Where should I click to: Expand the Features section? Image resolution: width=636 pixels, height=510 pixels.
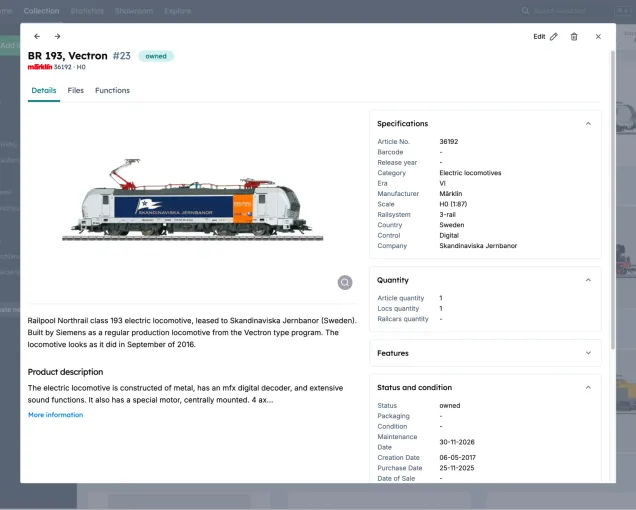[x=588, y=353]
